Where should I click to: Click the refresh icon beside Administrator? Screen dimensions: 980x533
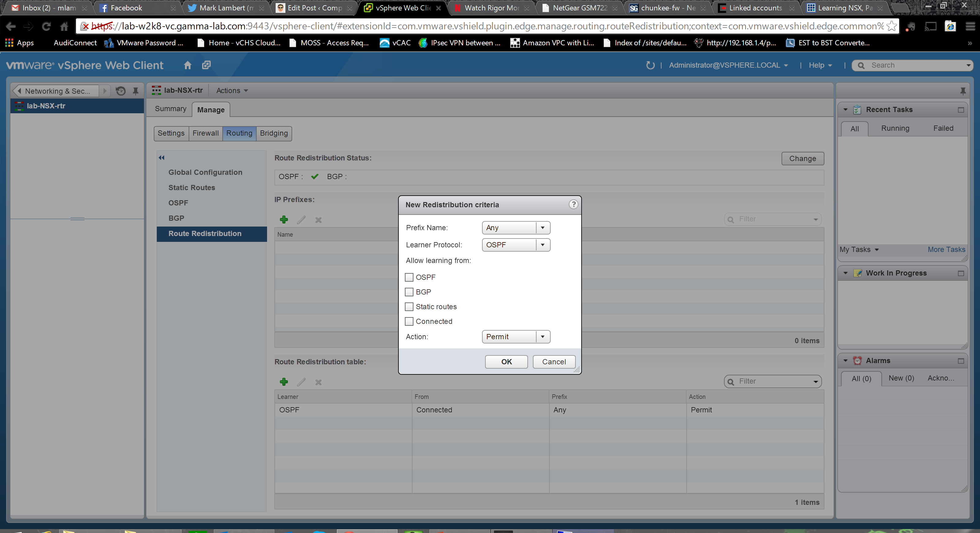(650, 66)
